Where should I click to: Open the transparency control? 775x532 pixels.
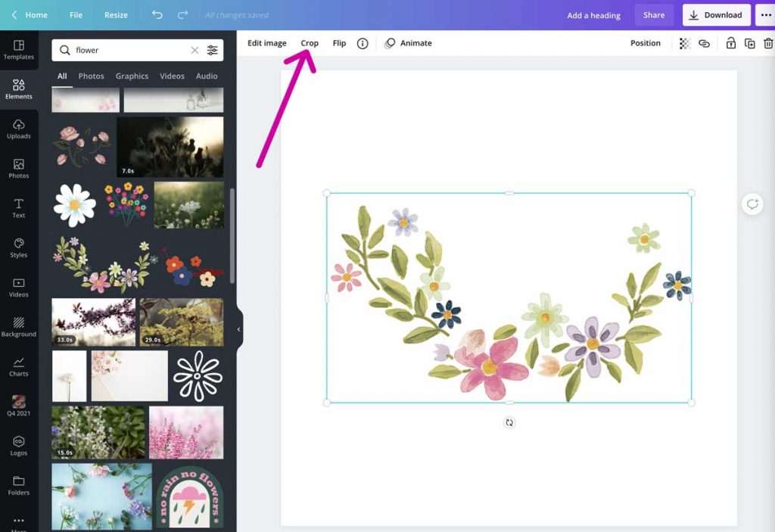[x=686, y=43]
